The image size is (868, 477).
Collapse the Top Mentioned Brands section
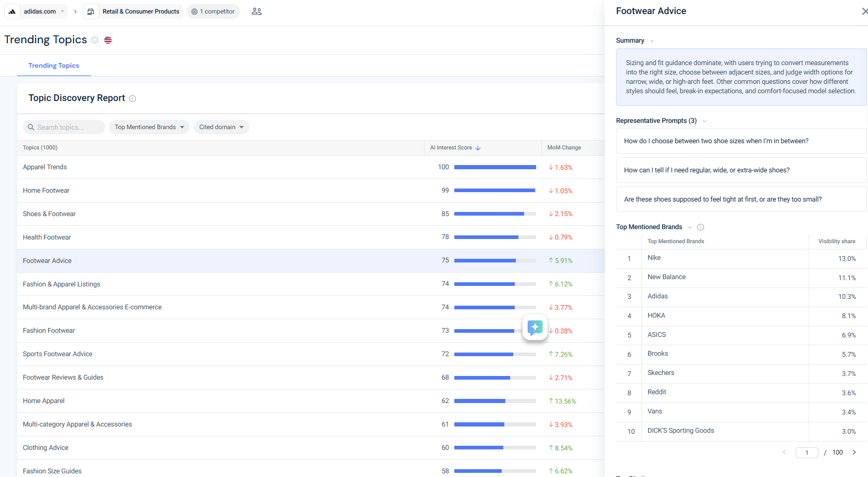coord(690,228)
